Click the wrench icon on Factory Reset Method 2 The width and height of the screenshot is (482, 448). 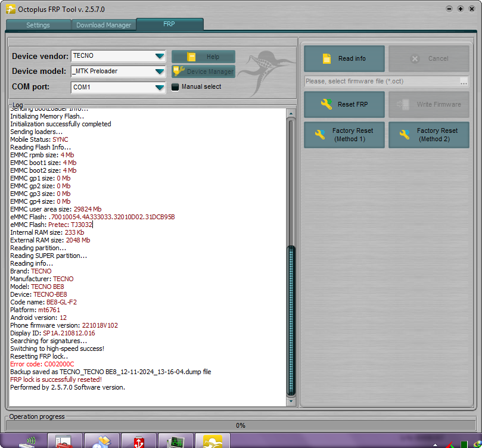[x=404, y=134]
